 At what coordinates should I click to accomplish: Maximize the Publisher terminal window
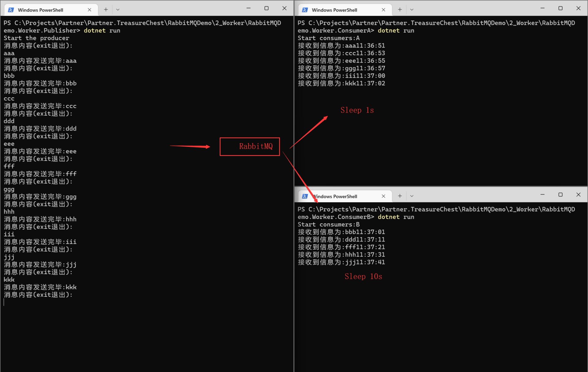pos(266,8)
